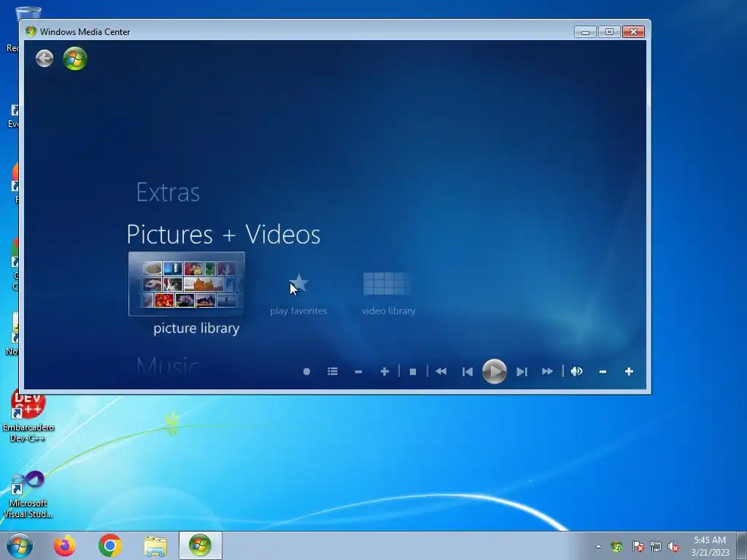This screenshot has height=560, width=747.
Task: Click channel up plus button
Action: pos(384,371)
